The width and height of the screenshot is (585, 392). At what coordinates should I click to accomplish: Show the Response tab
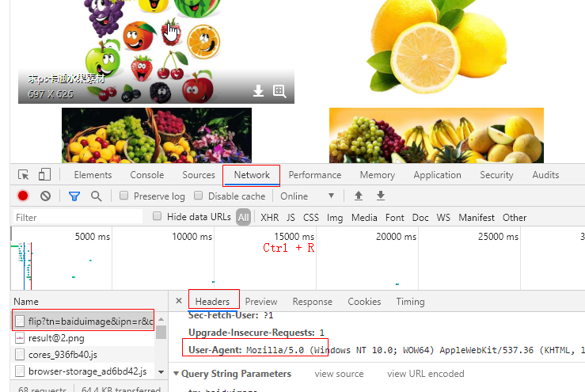tap(312, 302)
